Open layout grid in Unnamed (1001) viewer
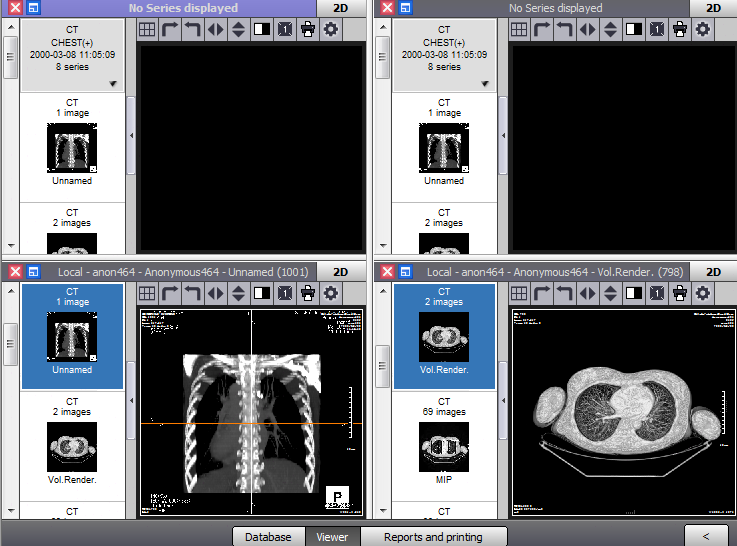Viewport: 737px width, 546px height. [x=147, y=294]
